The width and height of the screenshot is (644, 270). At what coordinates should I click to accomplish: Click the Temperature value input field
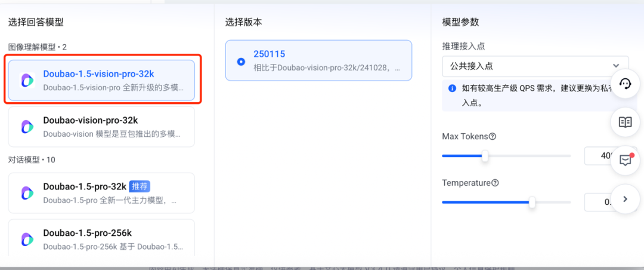click(611, 202)
